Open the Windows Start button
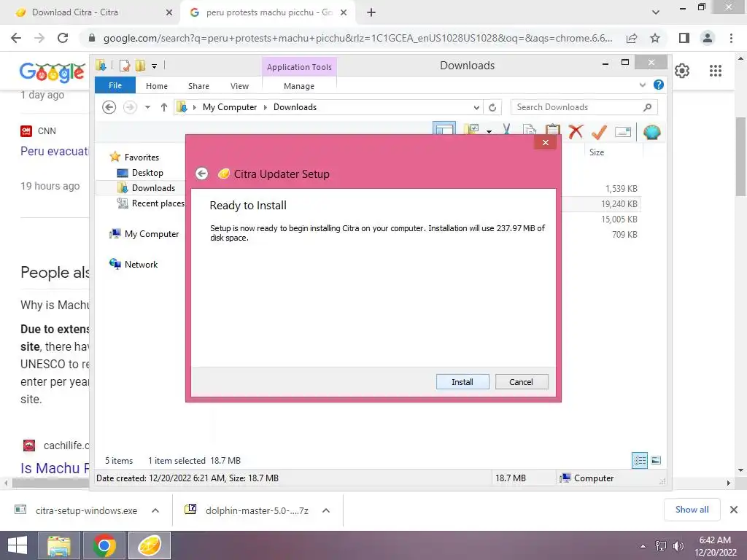 (x=18, y=545)
